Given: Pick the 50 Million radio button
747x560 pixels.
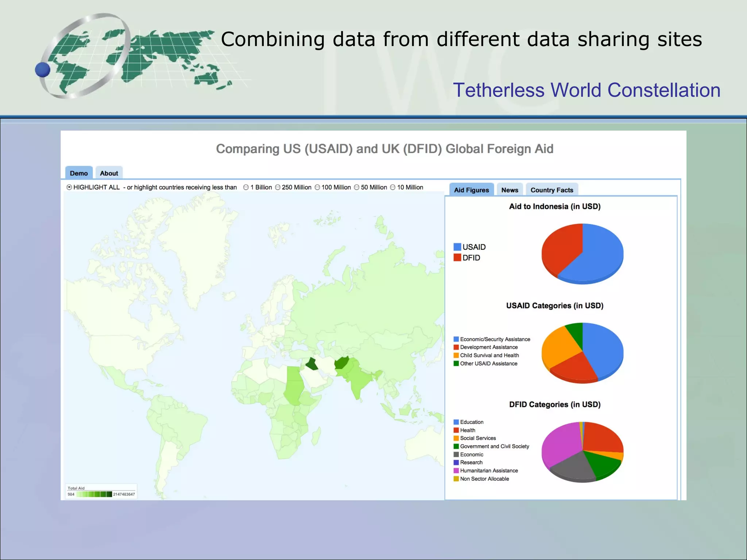Looking at the screenshot, I should pyautogui.click(x=357, y=187).
